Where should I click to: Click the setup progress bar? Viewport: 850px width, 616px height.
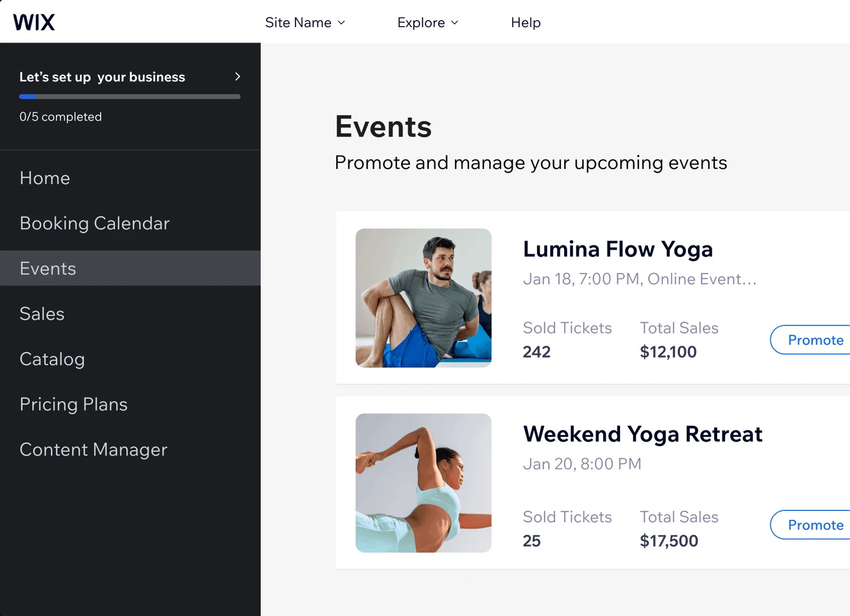[130, 97]
